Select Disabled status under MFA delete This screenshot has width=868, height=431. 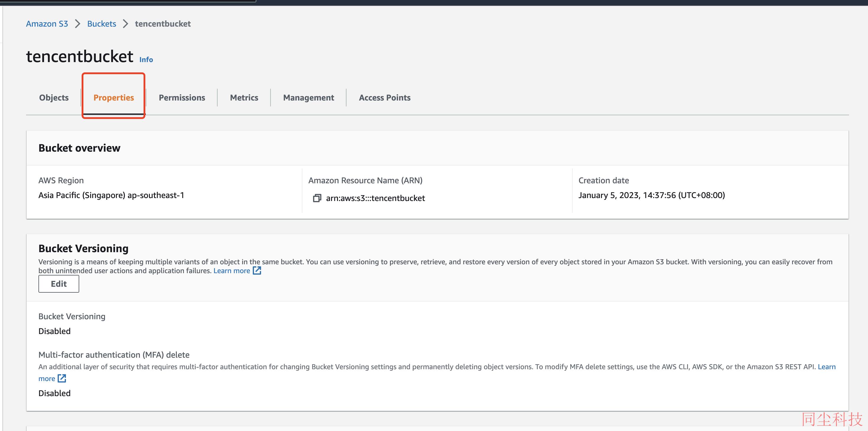click(x=54, y=393)
